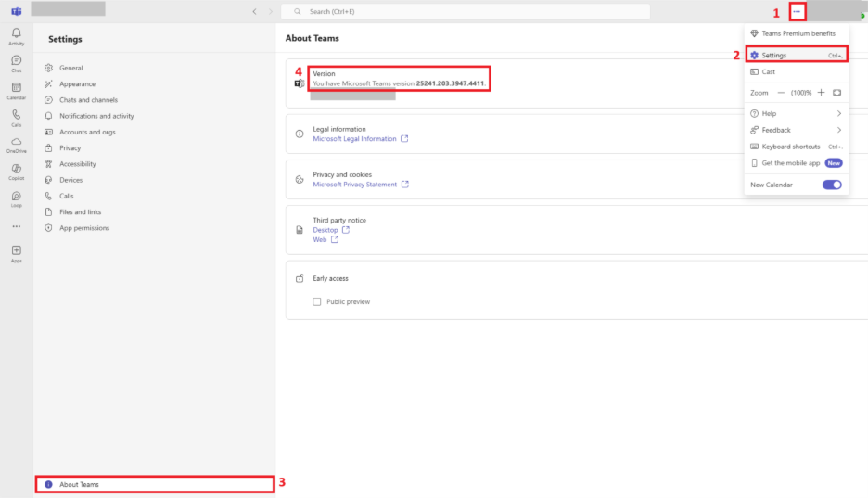868x498 pixels.
Task: Go forward with the right arrow
Action: tap(271, 11)
